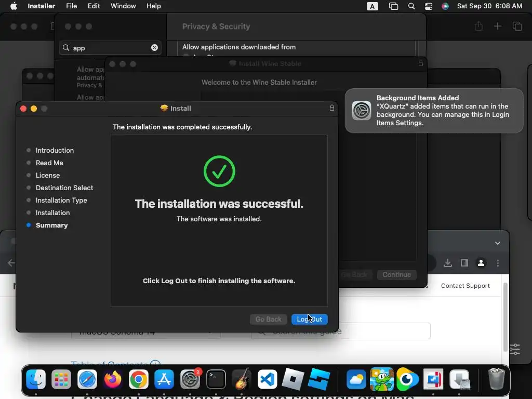Click the System Settings search field
The image size is (532, 399).
coord(110,48)
